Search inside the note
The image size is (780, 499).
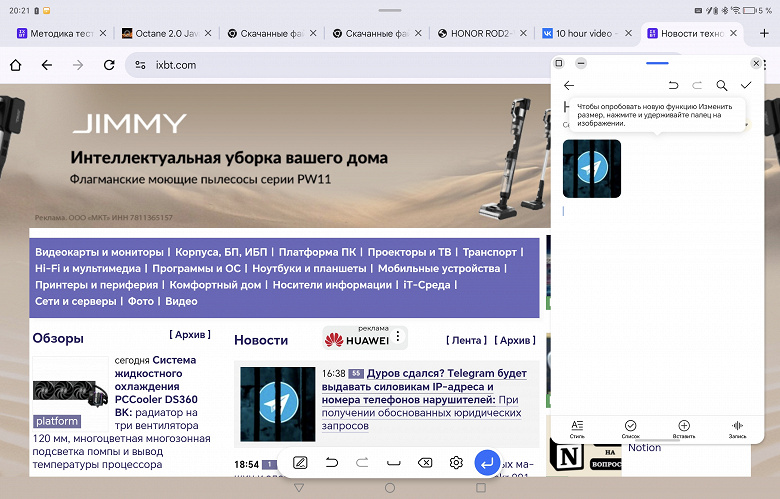[x=722, y=86]
